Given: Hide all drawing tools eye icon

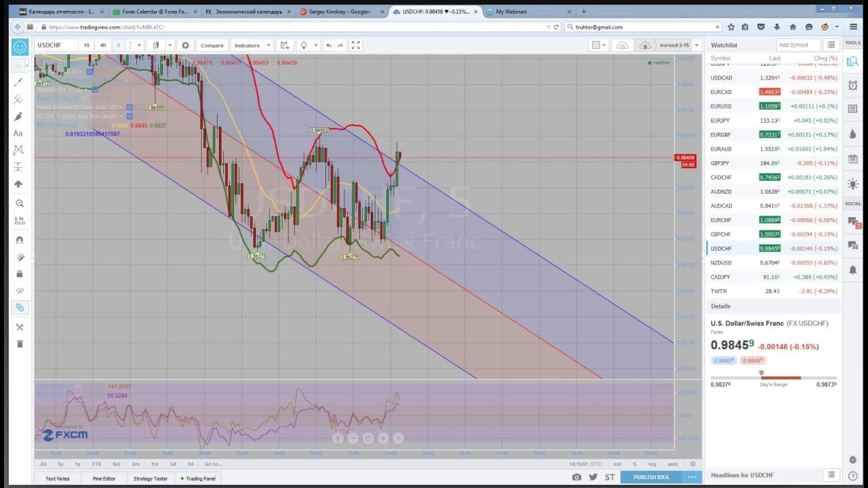Looking at the screenshot, I should (x=19, y=291).
